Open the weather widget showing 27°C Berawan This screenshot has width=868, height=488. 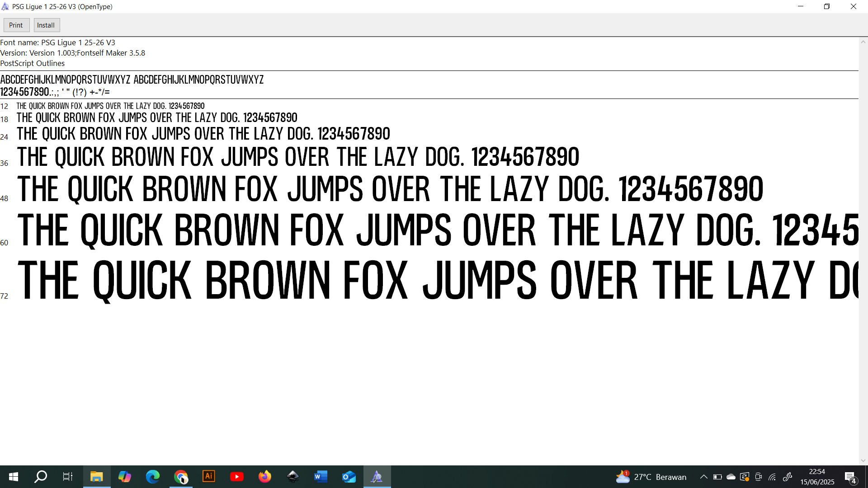pos(651,477)
